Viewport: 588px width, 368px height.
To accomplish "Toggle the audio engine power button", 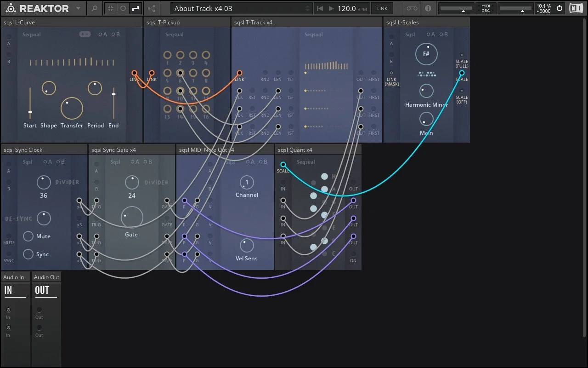I will 559,8.
